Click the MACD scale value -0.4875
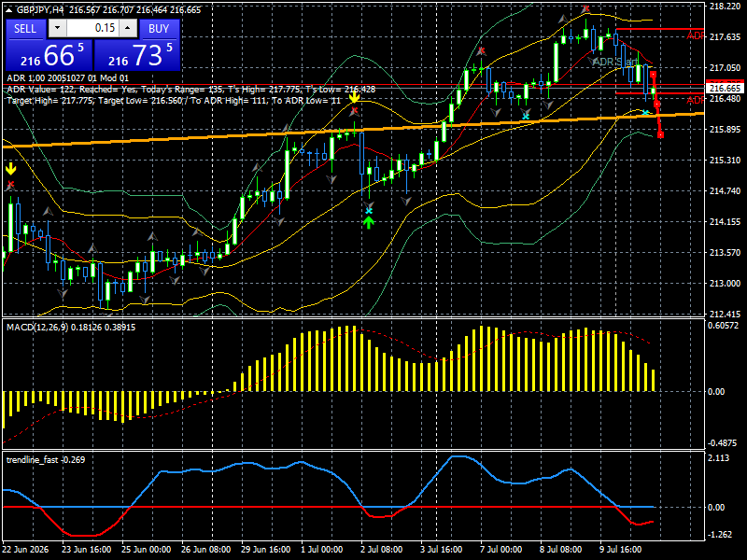747x560 pixels. click(723, 443)
